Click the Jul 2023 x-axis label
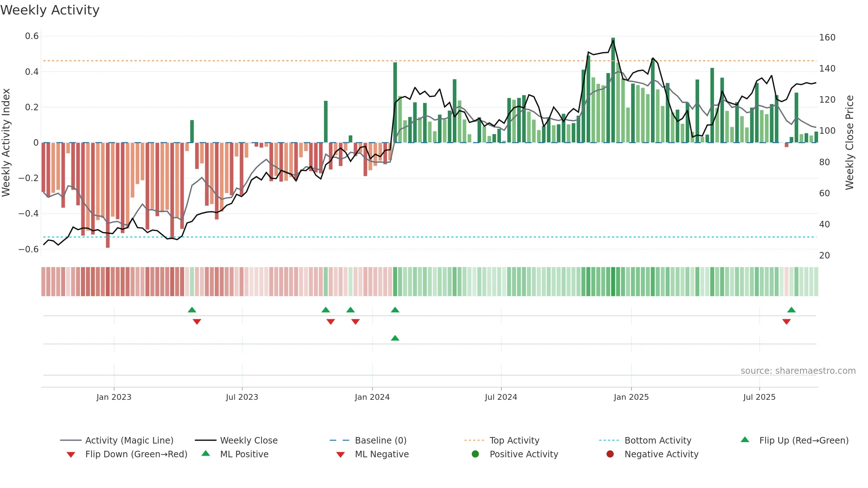 242,397
